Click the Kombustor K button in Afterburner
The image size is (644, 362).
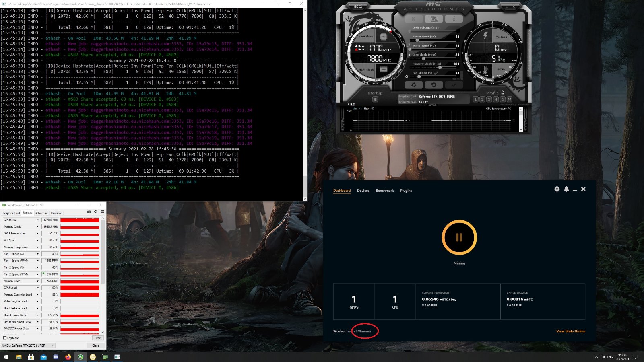(x=414, y=19)
